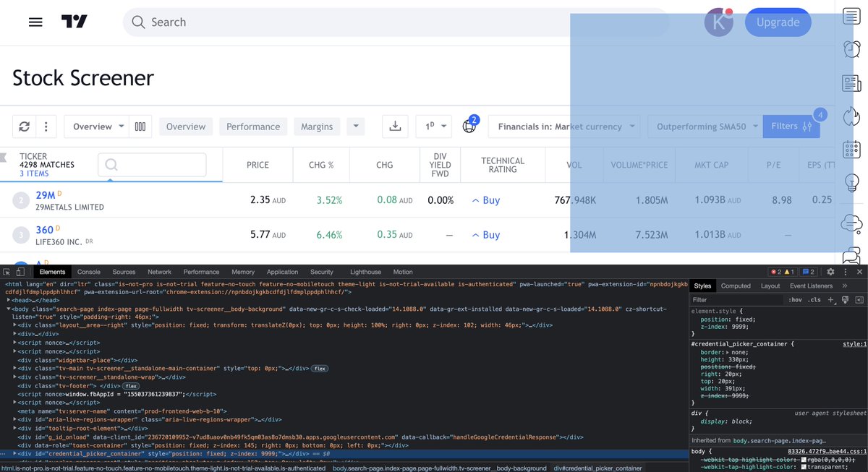Switch to the Layout tab

770,286
